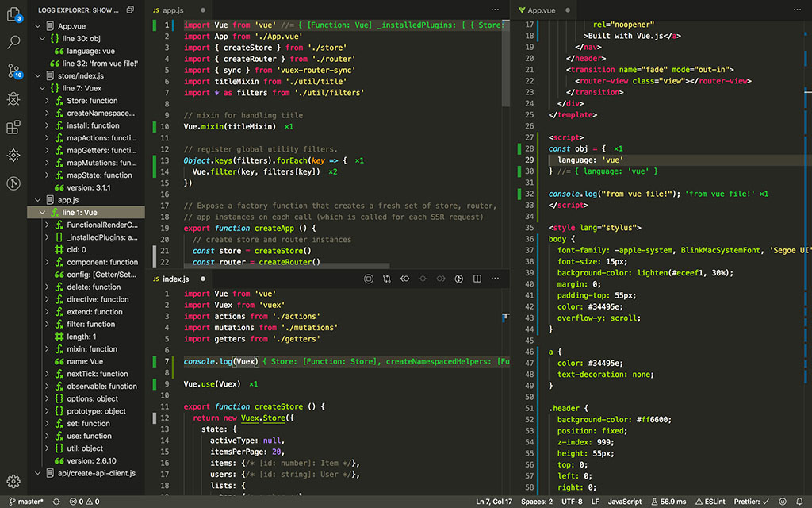Open the notifications bell in the status bar

pyautogui.click(x=799, y=500)
